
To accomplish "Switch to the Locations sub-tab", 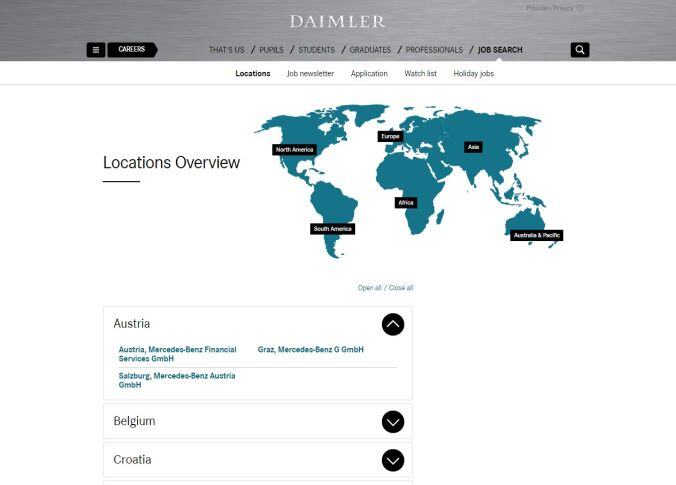I will [x=253, y=74].
